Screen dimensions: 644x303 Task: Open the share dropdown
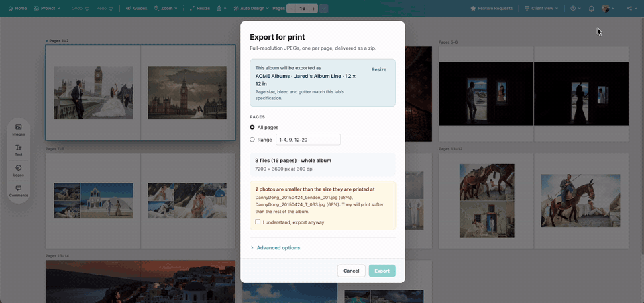click(x=631, y=8)
